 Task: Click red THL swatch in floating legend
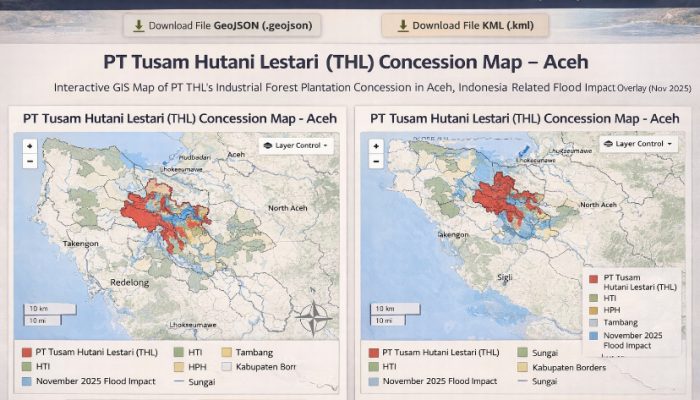pos(593,279)
